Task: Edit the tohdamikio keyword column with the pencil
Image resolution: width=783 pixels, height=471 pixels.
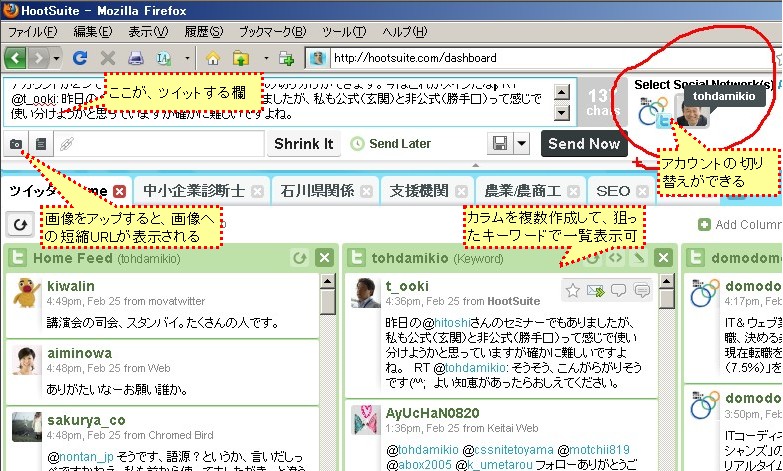Action: (x=639, y=258)
